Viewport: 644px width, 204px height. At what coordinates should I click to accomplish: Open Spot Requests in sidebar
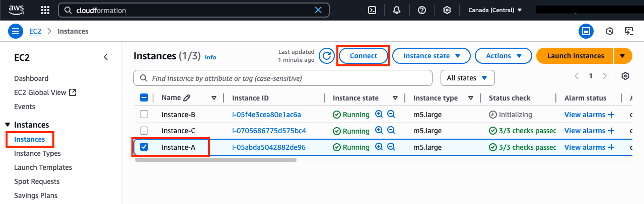[x=37, y=181]
